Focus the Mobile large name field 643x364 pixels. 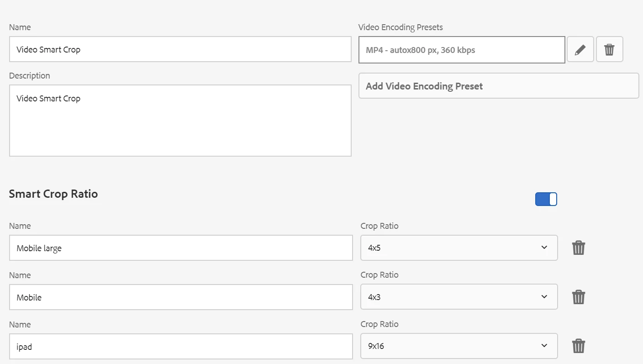pos(180,248)
